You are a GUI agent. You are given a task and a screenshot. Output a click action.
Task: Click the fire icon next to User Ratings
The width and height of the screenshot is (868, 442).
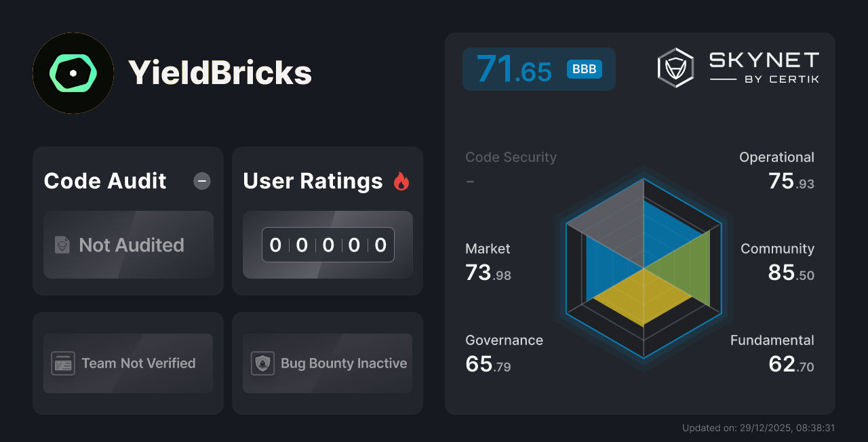(401, 180)
